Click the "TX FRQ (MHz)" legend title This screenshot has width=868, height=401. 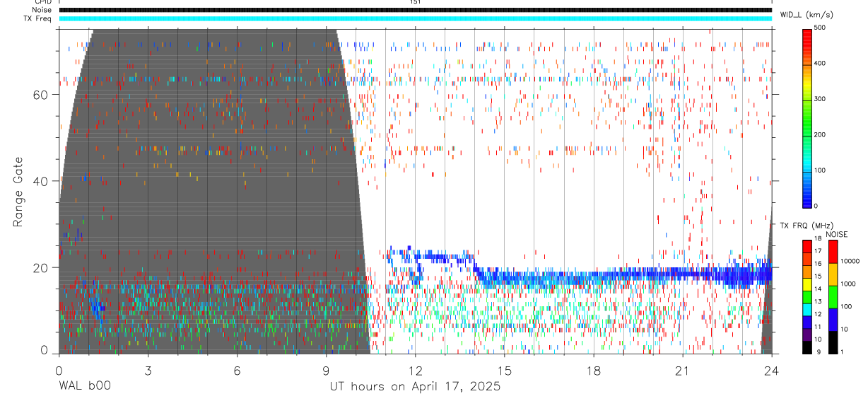point(805,226)
